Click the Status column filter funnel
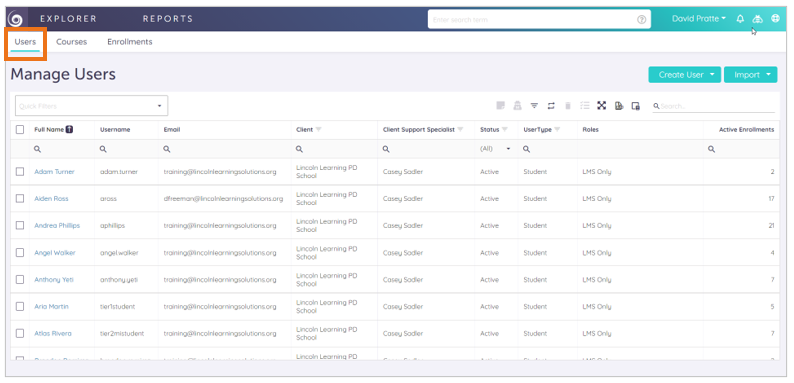This screenshot has width=794, height=383. tap(504, 130)
